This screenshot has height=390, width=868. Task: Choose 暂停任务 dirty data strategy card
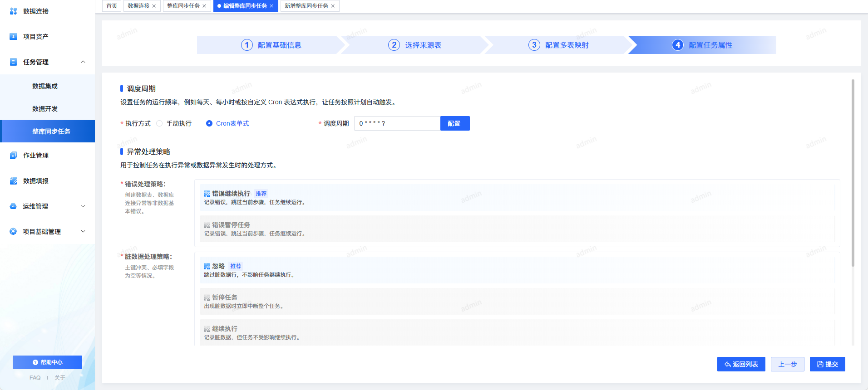[518, 301]
